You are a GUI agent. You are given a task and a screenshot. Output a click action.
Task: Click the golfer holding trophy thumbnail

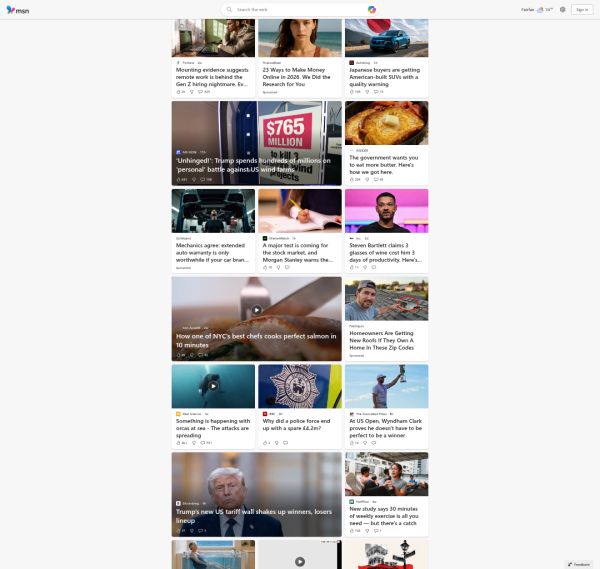[x=386, y=386]
